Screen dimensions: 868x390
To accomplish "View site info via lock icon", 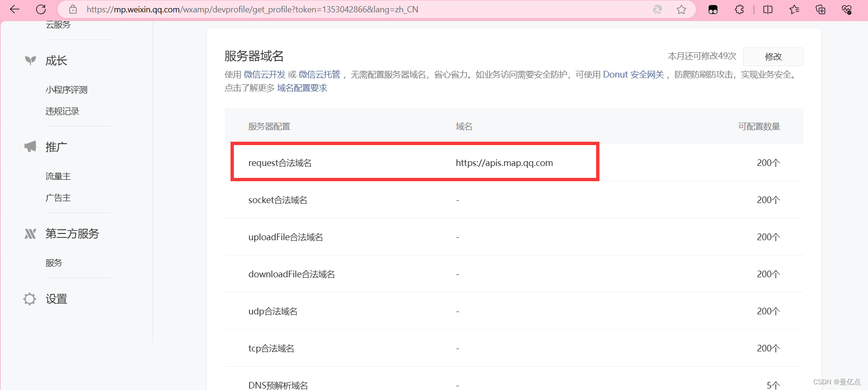I will point(73,10).
